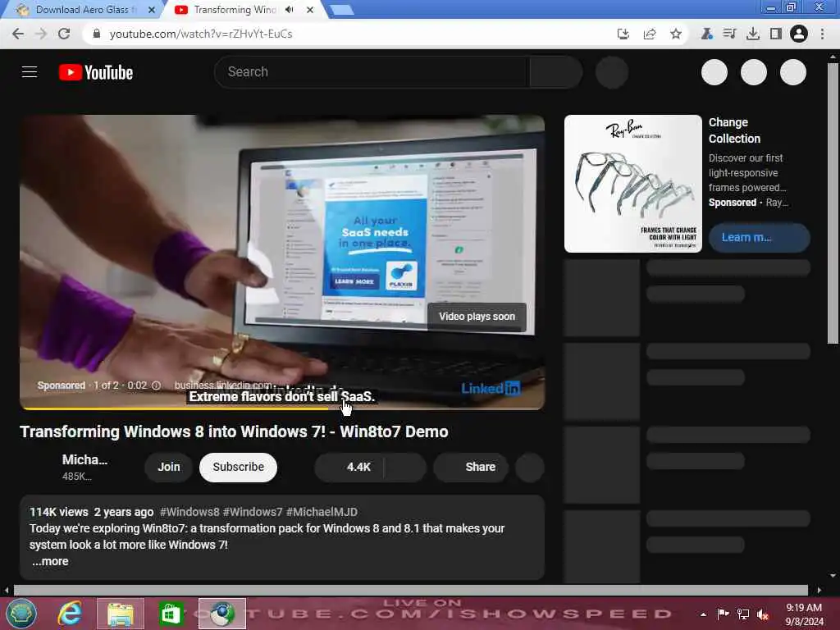Open the Ray-Ban glasses ad thumbnail
Image resolution: width=840 pixels, height=630 pixels.
pyautogui.click(x=632, y=183)
